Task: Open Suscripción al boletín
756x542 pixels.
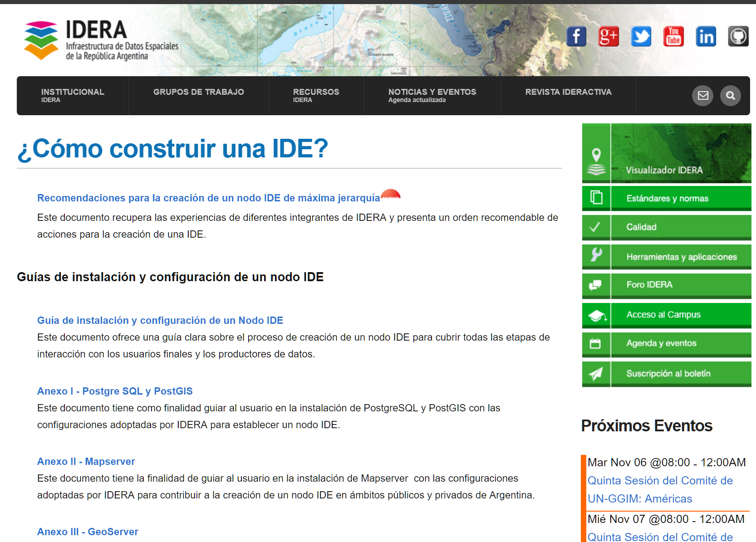Action: (x=667, y=374)
